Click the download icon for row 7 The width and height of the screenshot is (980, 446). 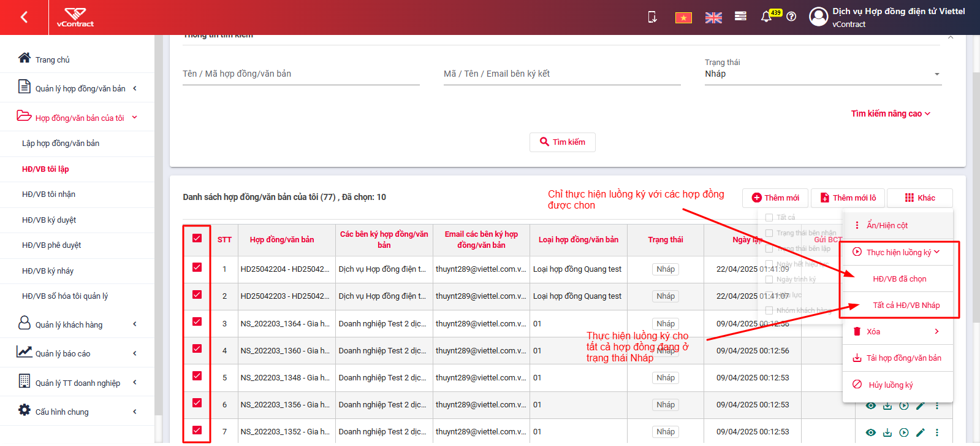[887, 433]
